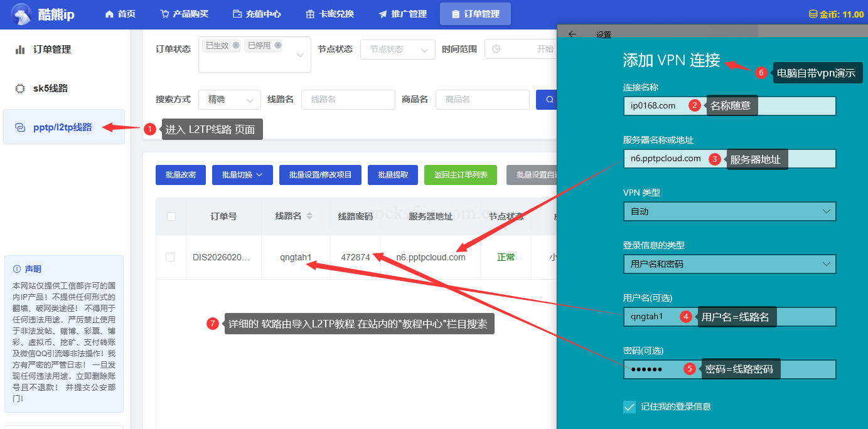Click the 推广管理 promotion megaphone icon

(382, 13)
